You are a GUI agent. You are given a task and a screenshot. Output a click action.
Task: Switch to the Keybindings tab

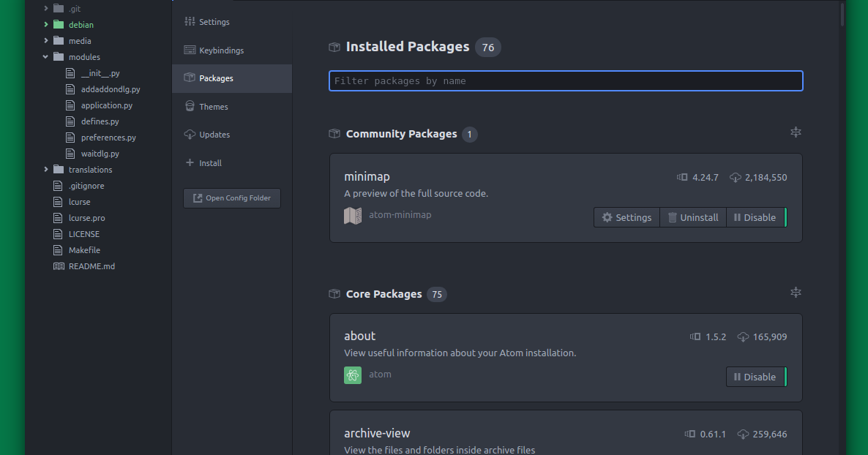(221, 50)
